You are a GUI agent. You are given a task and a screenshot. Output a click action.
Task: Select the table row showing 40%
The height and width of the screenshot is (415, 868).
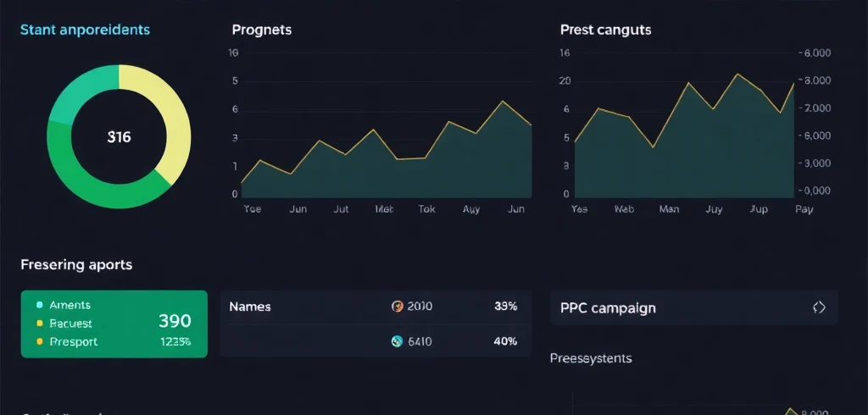[375, 341]
